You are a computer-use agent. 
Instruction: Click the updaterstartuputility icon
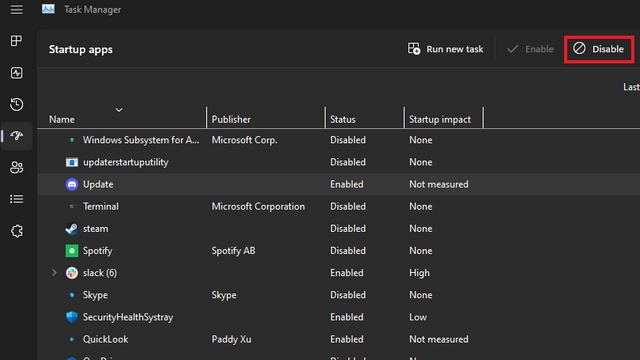(72, 162)
